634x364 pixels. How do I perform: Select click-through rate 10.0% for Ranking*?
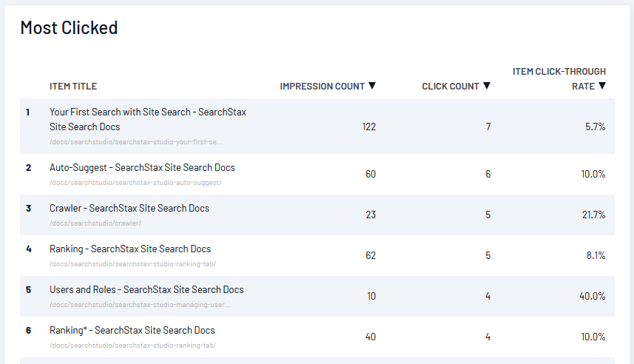593,337
